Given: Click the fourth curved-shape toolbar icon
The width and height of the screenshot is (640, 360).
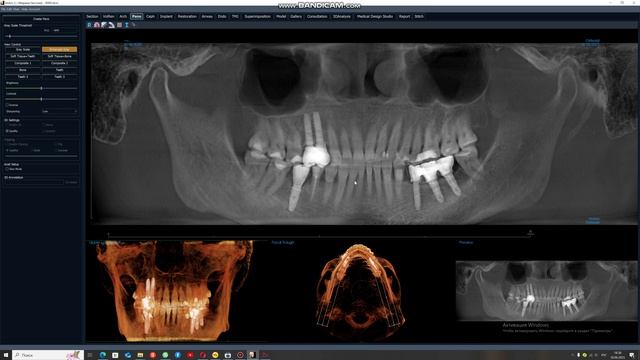Looking at the screenshot, I should (x=111, y=25).
